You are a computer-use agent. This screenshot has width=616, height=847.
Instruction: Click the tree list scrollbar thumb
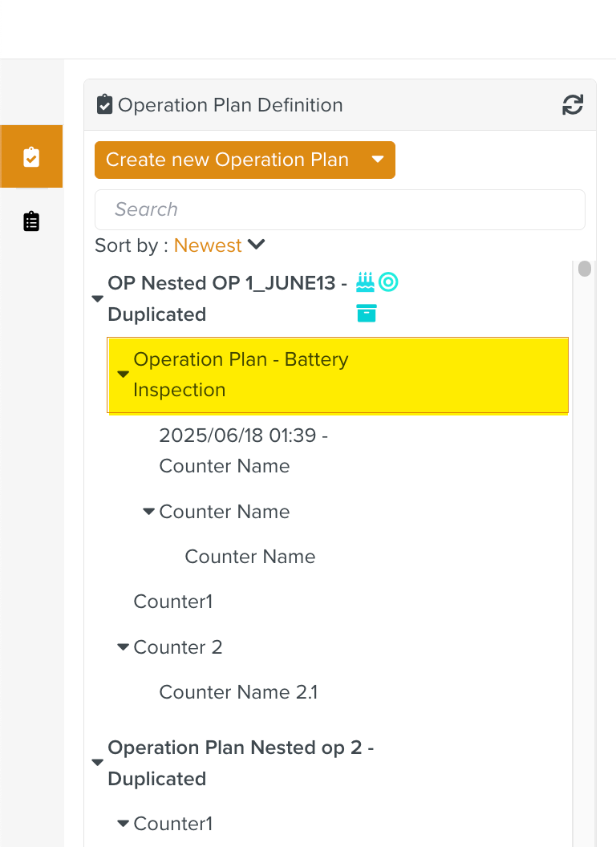pyautogui.click(x=585, y=269)
